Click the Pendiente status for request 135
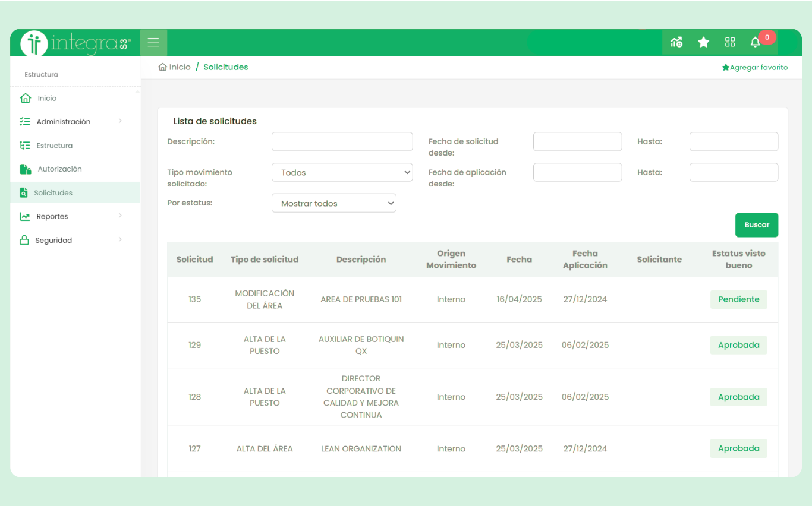812x506 pixels. 738,299
